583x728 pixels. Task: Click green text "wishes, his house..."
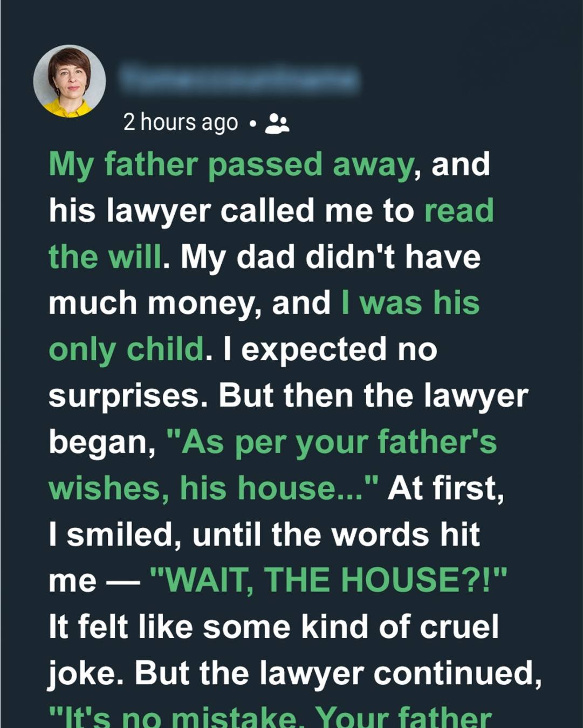click(213, 489)
